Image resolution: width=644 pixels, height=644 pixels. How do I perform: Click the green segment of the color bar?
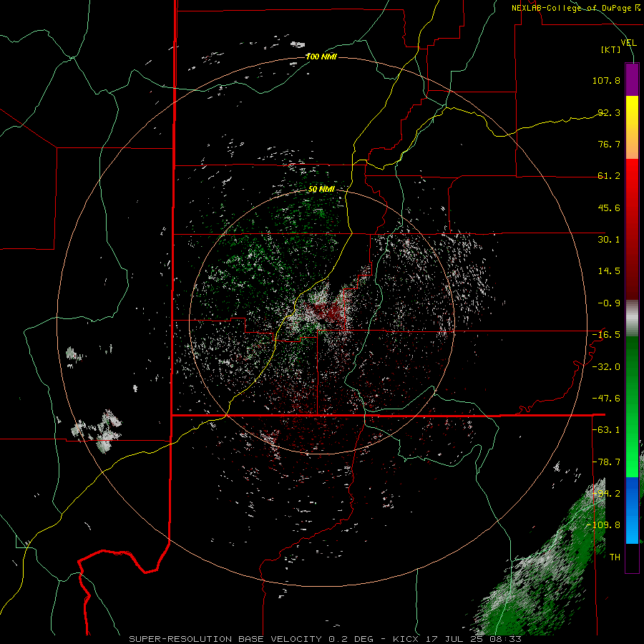coord(632,406)
